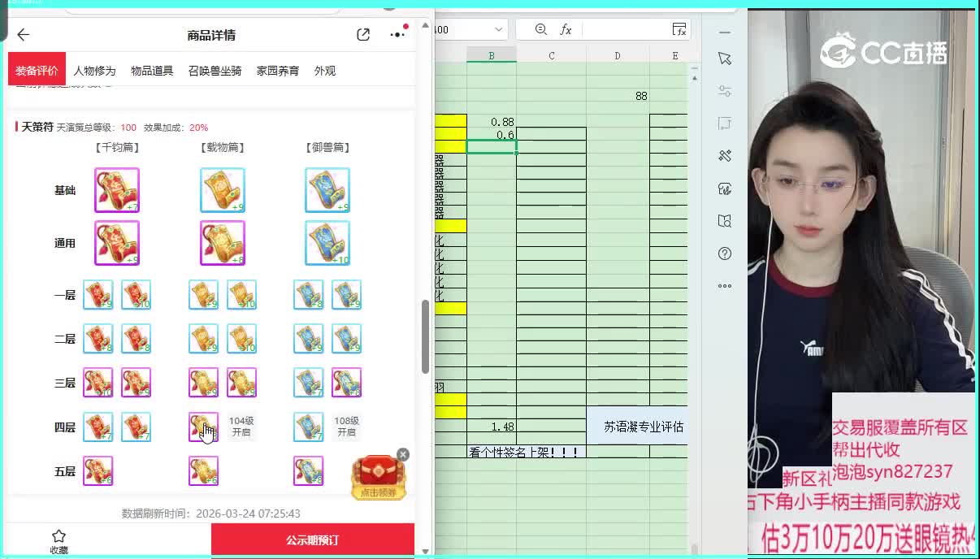Open the properties sliders icon in sidebar
The height and width of the screenshot is (559, 980).
click(725, 91)
